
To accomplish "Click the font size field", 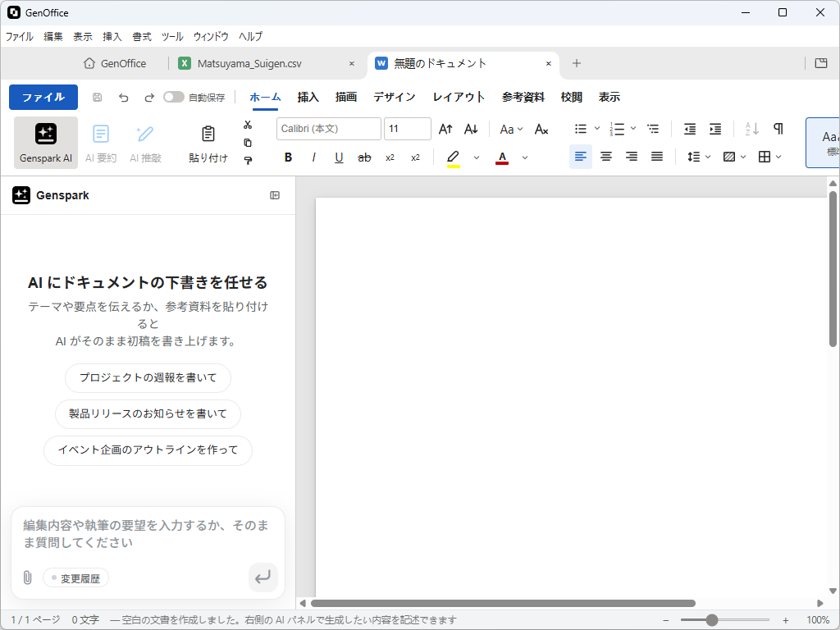I will point(408,129).
